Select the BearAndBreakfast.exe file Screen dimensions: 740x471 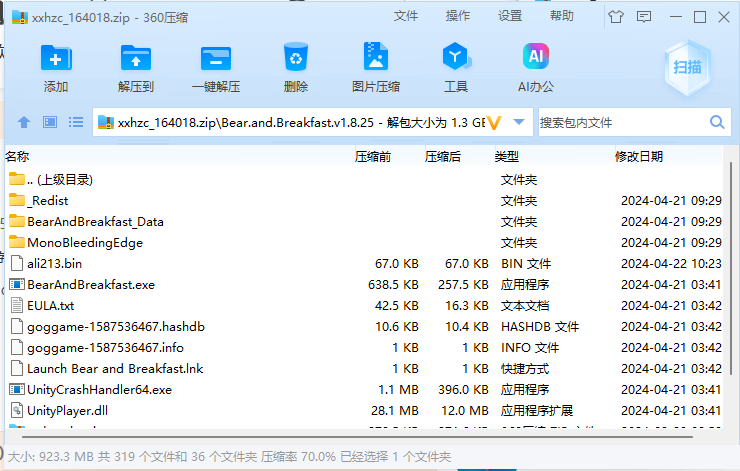coord(363,285)
